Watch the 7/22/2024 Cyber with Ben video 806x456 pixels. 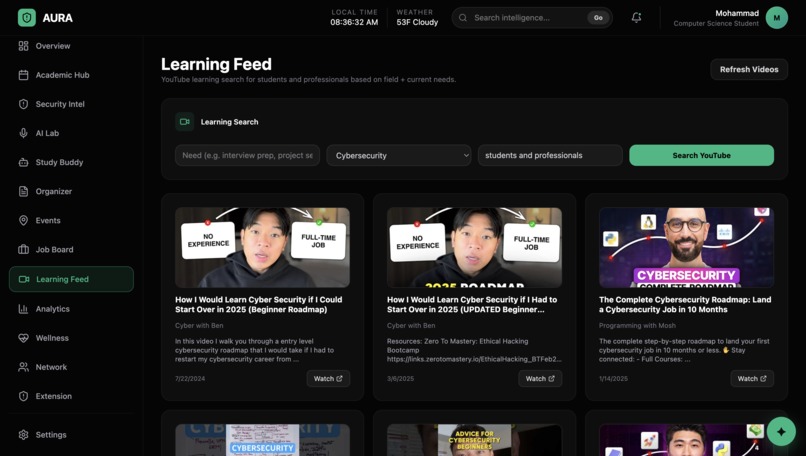coord(328,378)
